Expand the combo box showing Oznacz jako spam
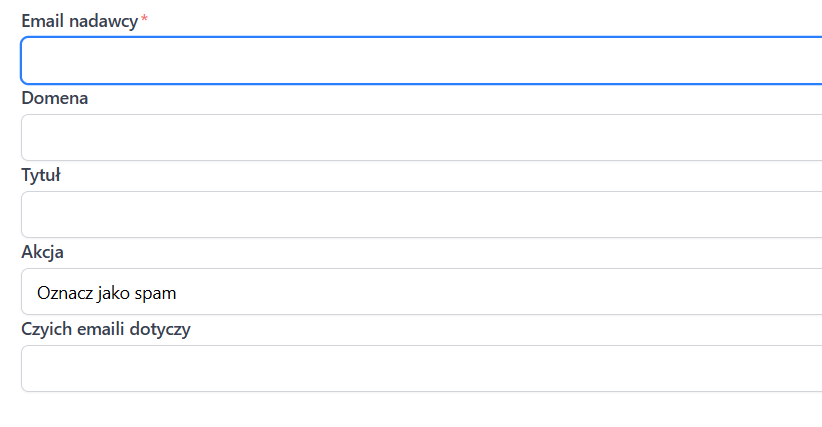The height and width of the screenshot is (427, 822). point(420,292)
